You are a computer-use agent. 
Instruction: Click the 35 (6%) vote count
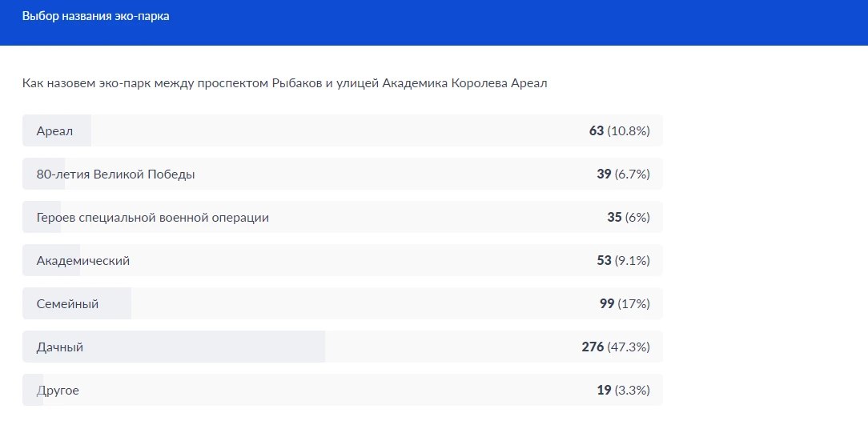[628, 217]
